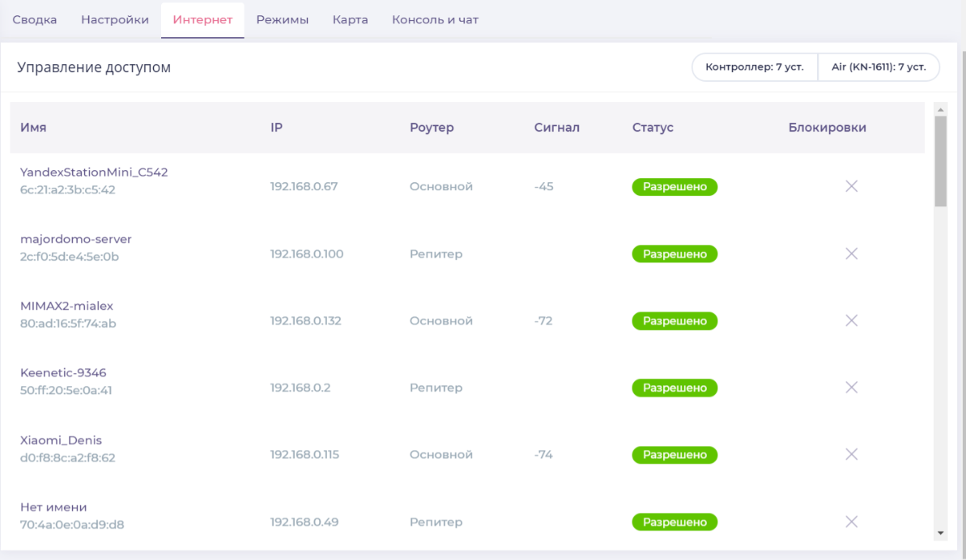Select 'Контроллер: 7 уст.' filter button
This screenshot has height=560, width=966.
(755, 67)
